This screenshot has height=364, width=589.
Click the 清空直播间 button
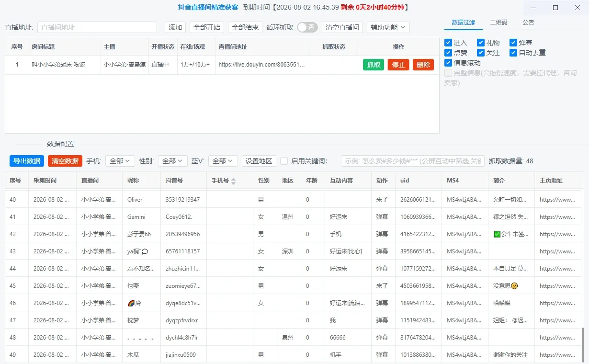342,27
